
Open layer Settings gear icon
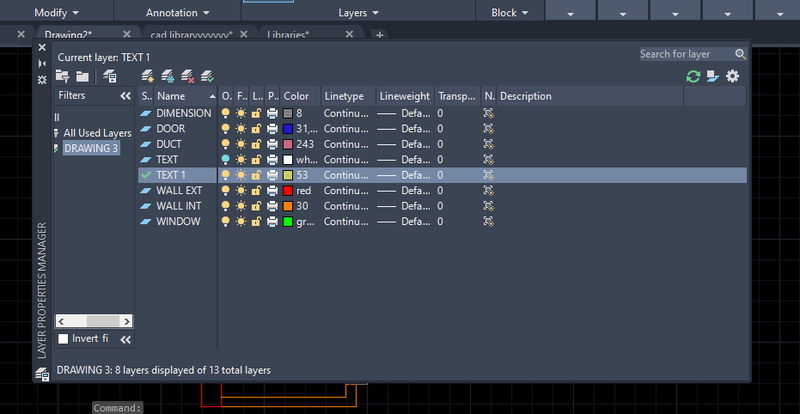point(732,77)
